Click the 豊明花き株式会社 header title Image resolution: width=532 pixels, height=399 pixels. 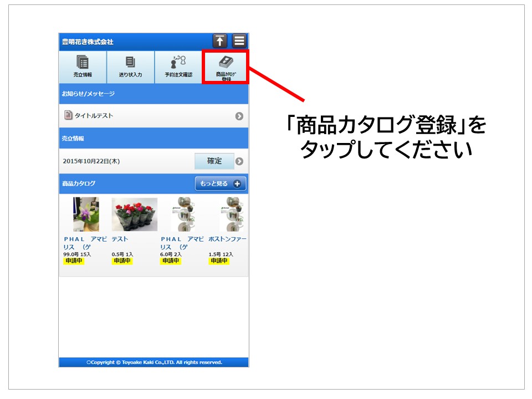click(x=88, y=42)
